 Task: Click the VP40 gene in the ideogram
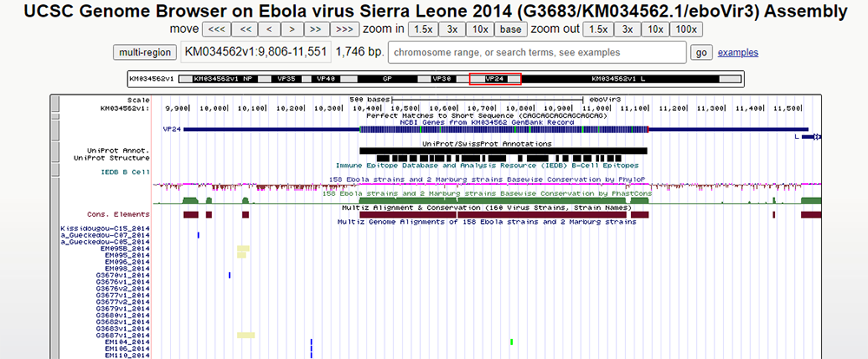[325, 79]
